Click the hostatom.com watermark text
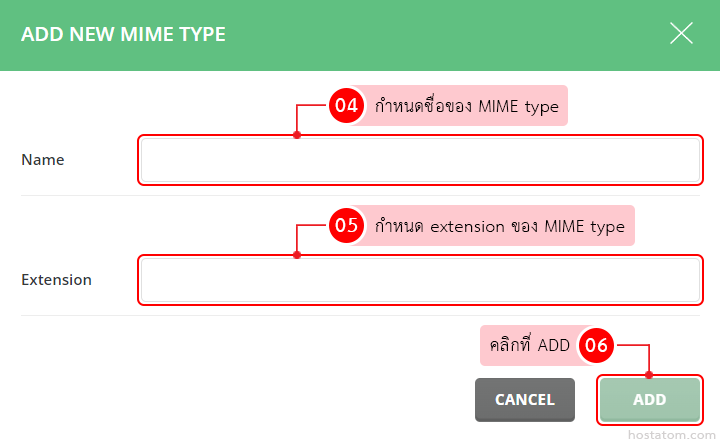Screen dimensions: 720x444 click(666, 436)
